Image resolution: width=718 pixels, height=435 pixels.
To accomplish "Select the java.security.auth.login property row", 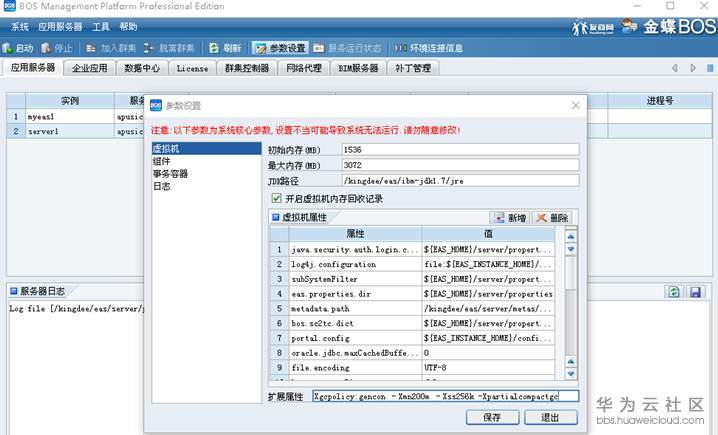I will pyautogui.click(x=412, y=250).
